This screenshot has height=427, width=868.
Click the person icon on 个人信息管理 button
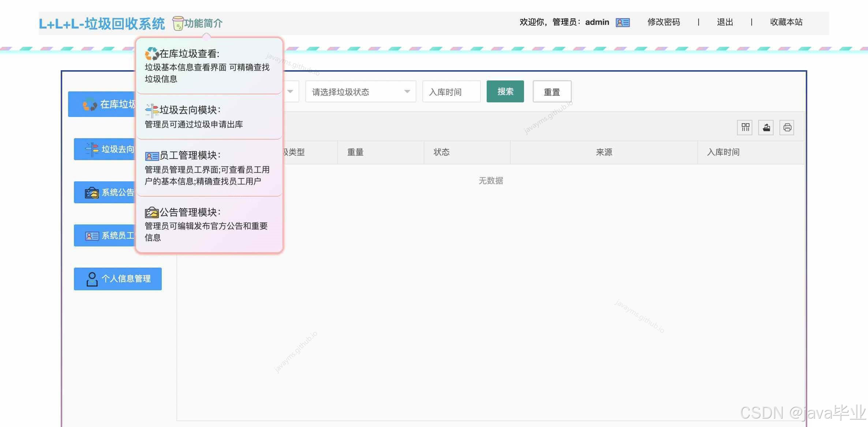coord(92,279)
